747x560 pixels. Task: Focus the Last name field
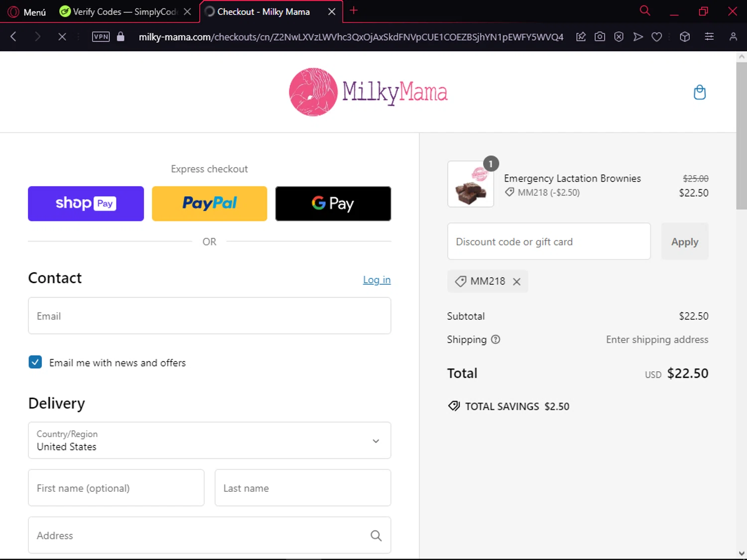[303, 488]
